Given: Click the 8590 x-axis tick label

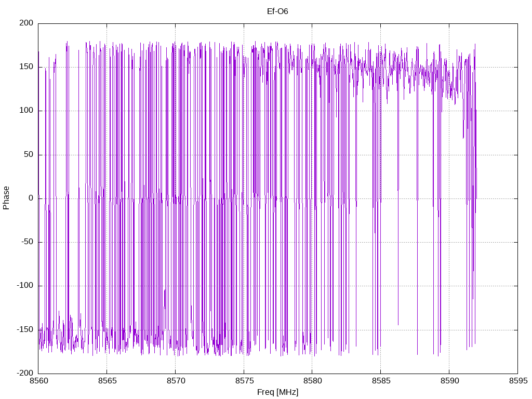Looking at the screenshot, I should click(449, 381).
